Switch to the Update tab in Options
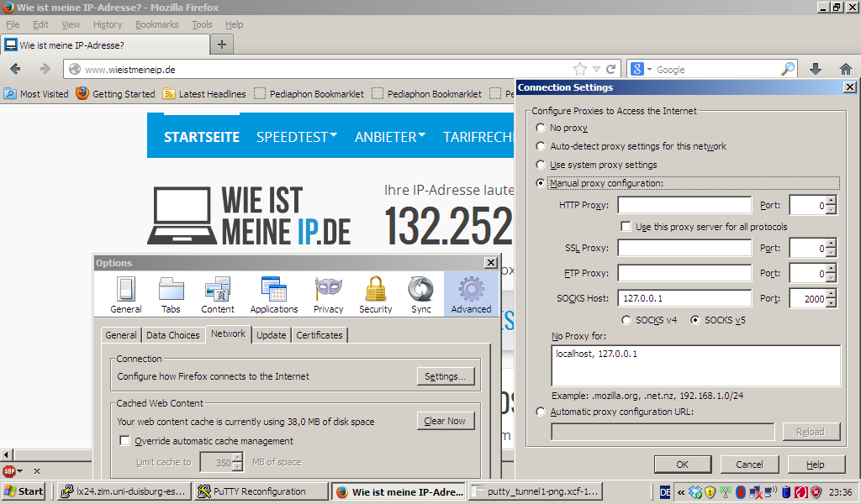 pos(272,335)
